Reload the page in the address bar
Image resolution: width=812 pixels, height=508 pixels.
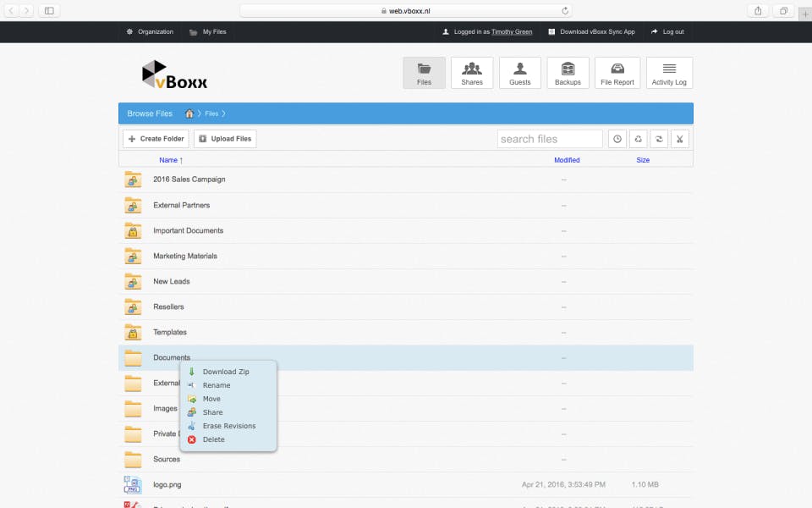(565, 10)
